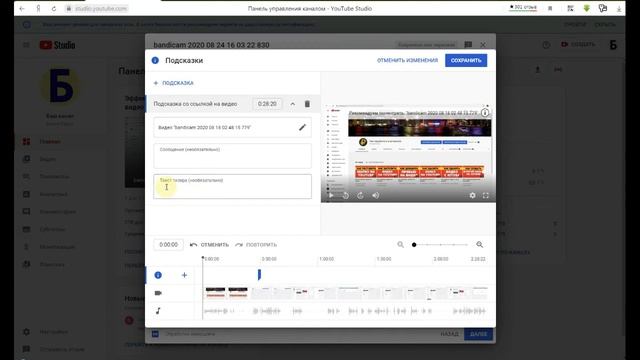Open YouTube Studio help icon
Screen dimensions: 640x360
pyautogui.click(x=546, y=45)
